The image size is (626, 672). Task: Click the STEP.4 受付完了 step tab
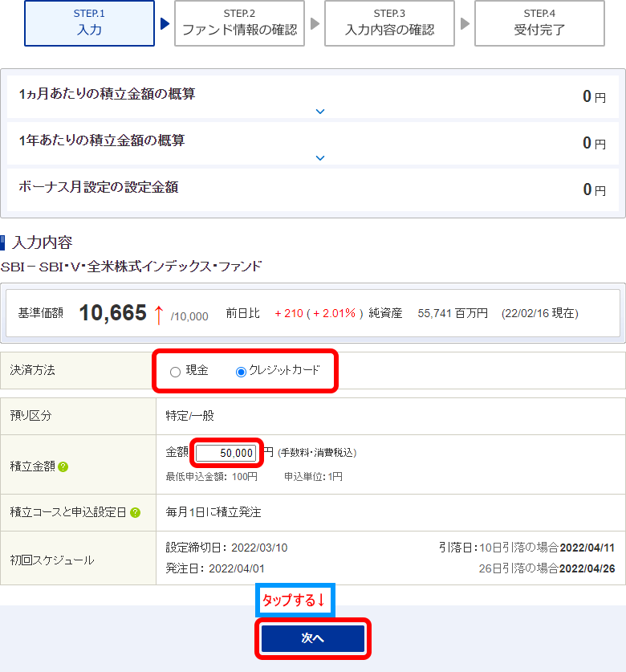(x=539, y=23)
